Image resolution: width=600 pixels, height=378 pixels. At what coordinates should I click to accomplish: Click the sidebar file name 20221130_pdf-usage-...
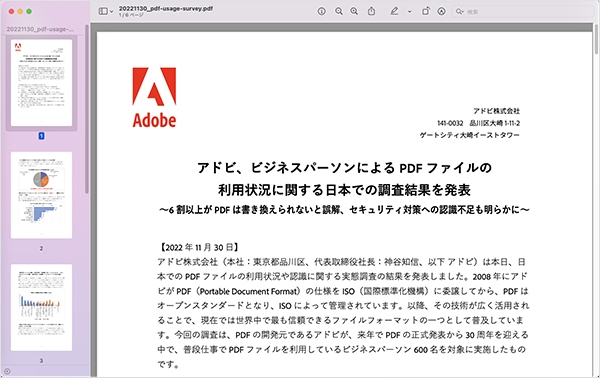[x=40, y=29]
